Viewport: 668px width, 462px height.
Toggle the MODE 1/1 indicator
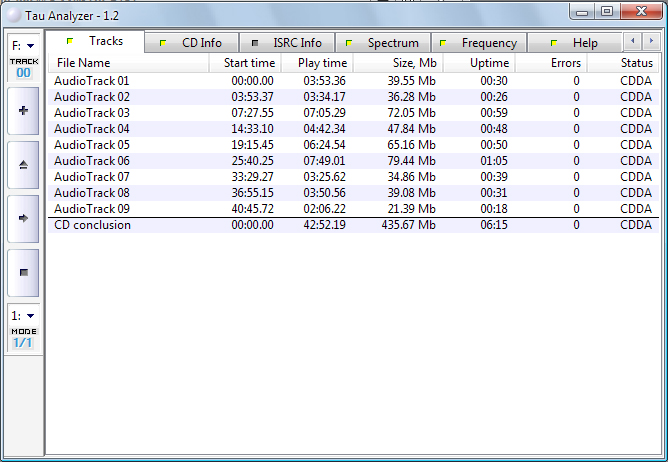(23, 337)
